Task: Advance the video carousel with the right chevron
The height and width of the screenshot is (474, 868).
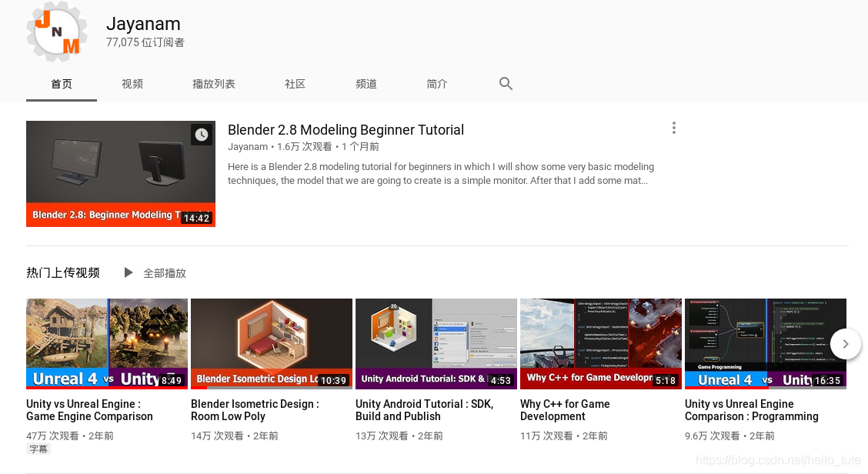Action: tap(846, 344)
